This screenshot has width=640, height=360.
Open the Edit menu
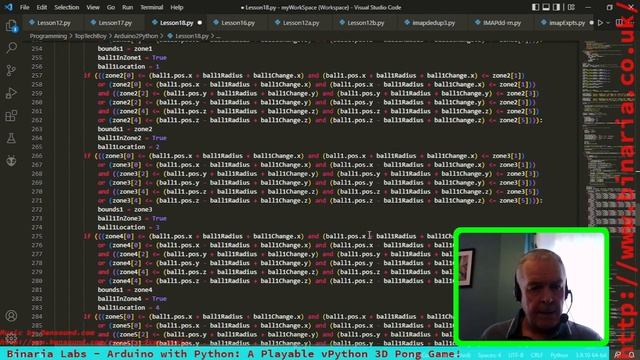[42, 7]
